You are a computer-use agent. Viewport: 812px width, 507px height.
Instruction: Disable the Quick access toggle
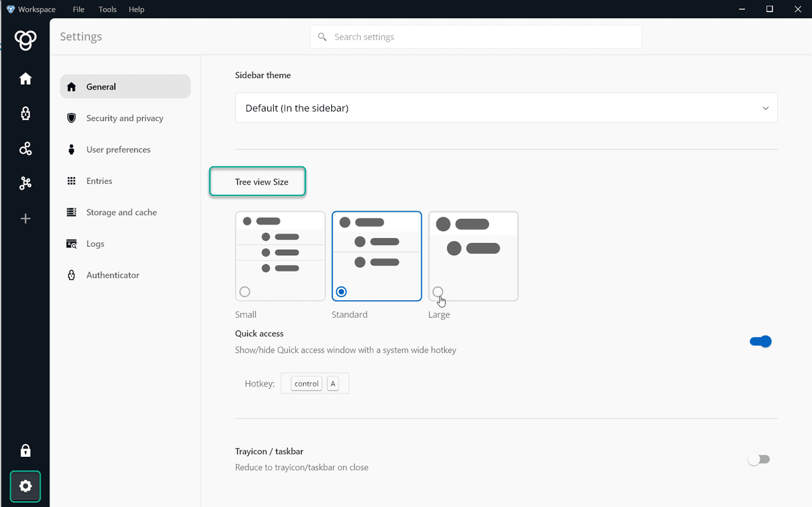click(760, 341)
